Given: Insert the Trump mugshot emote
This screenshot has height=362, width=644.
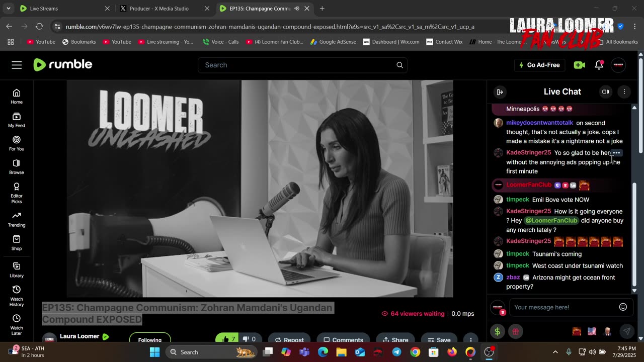Looking at the screenshot, I should pos(607,331).
